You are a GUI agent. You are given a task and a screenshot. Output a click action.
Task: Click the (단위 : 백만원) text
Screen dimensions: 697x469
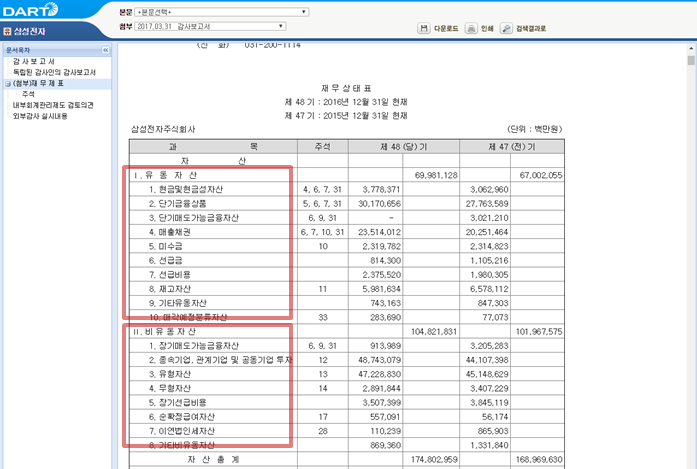tap(535, 129)
